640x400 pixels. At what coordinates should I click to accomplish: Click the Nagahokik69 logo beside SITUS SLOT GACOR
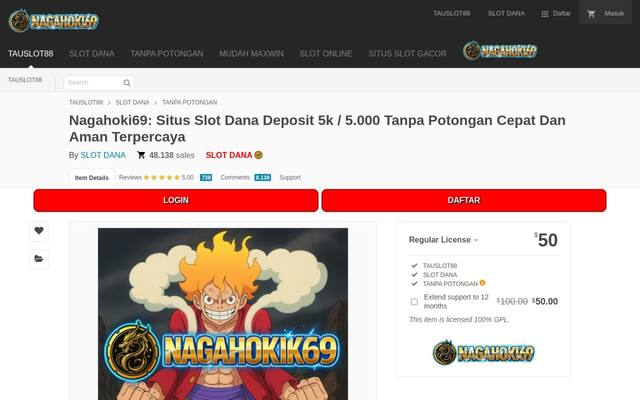pyautogui.click(x=500, y=51)
